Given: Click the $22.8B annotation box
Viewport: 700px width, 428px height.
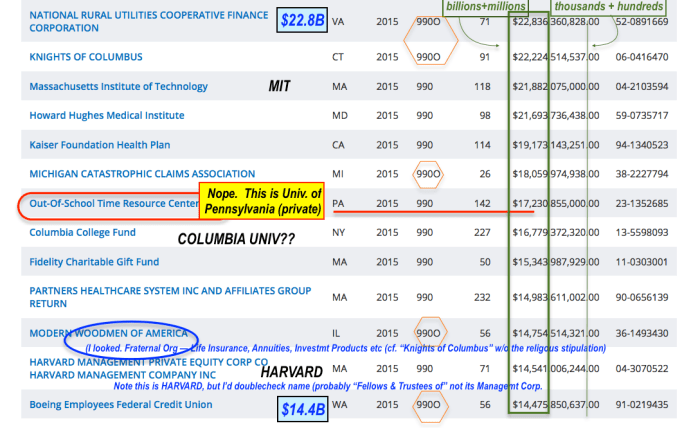Looking at the screenshot, I should click(x=302, y=17).
